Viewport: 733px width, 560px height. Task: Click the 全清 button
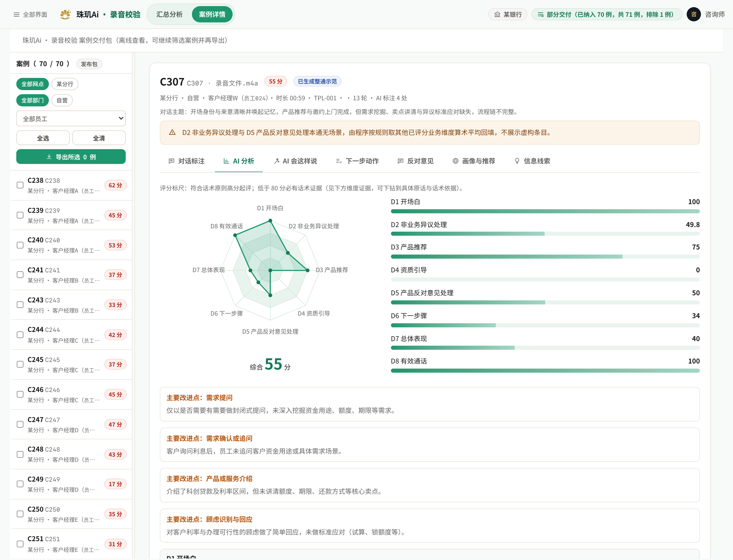99,138
